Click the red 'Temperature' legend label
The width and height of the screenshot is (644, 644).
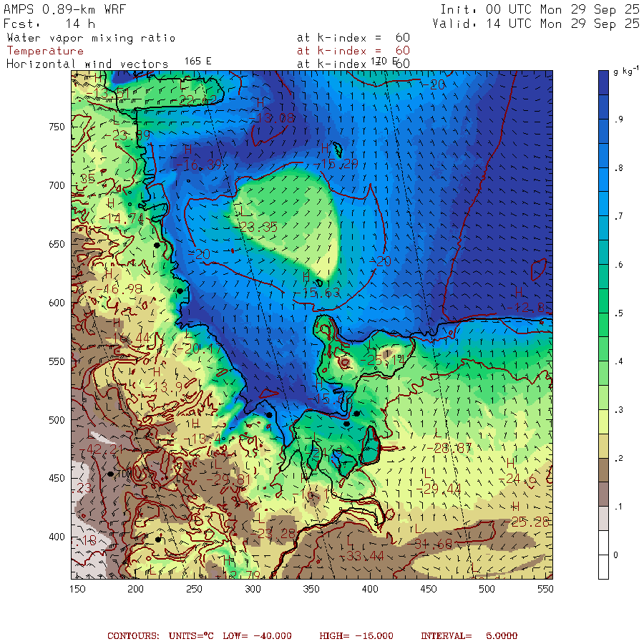click(x=45, y=51)
